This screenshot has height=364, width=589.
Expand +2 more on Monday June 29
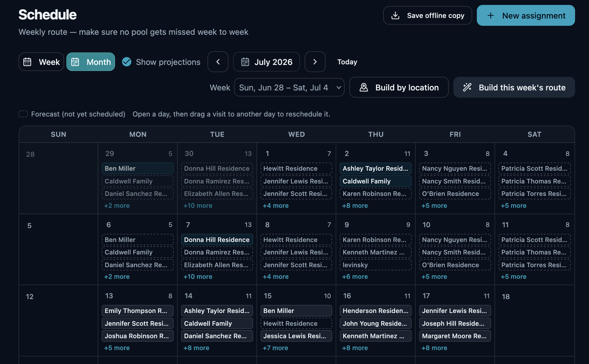(117, 205)
